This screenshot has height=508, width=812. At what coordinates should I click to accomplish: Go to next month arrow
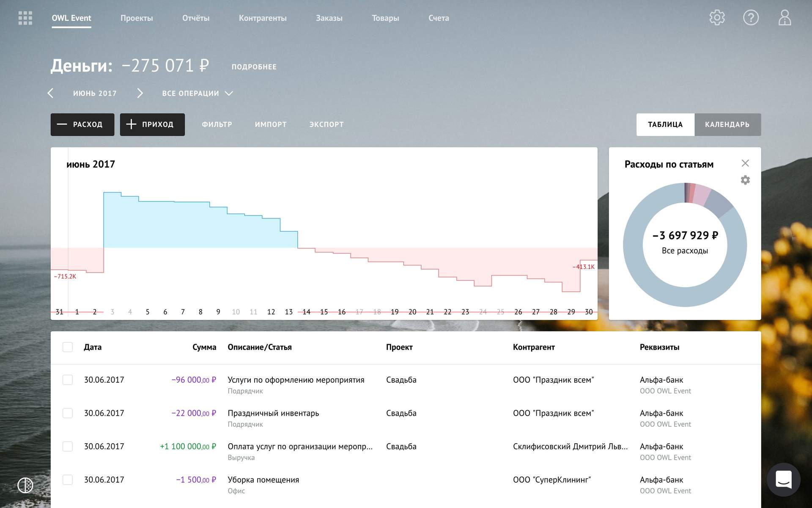point(140,93)
